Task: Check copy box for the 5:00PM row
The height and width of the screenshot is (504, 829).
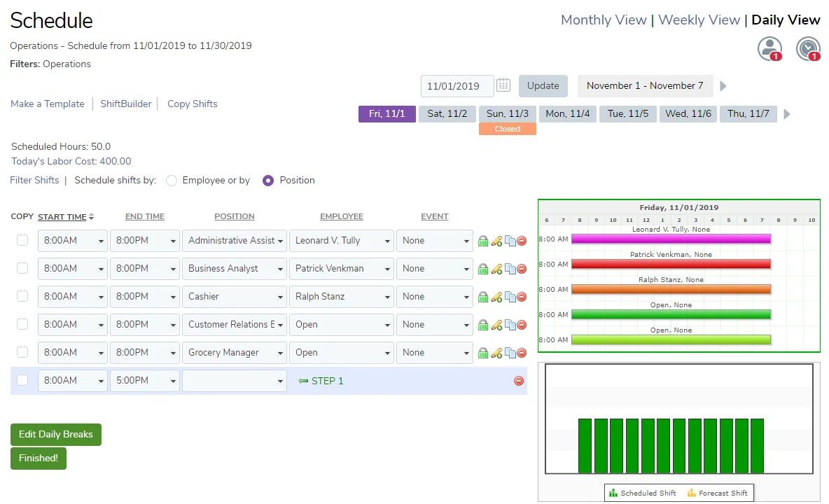Action: (22, 380)
